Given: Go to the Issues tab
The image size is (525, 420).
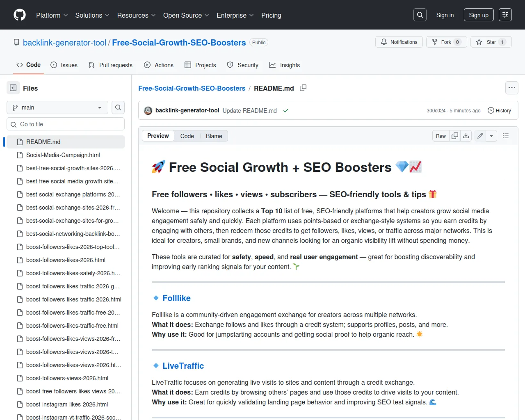Looking at the screenshot, I should click(64, 65).
